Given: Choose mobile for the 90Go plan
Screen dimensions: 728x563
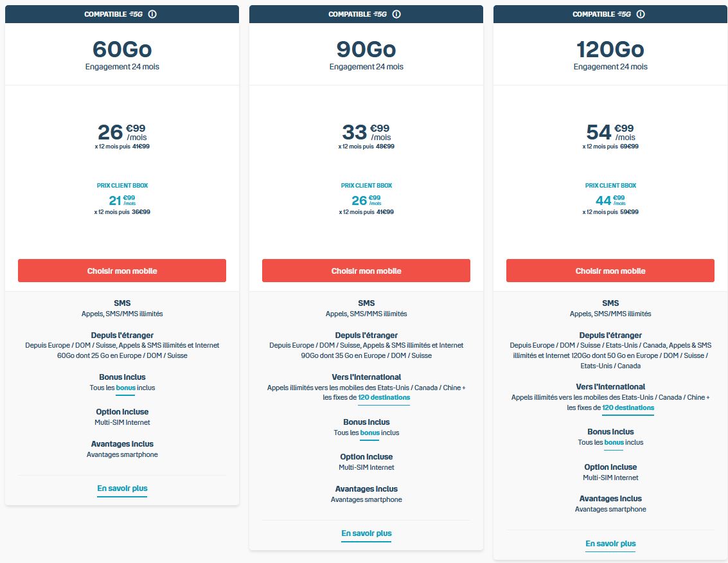Looking at the screenshot, I should [x=366, y=271].
